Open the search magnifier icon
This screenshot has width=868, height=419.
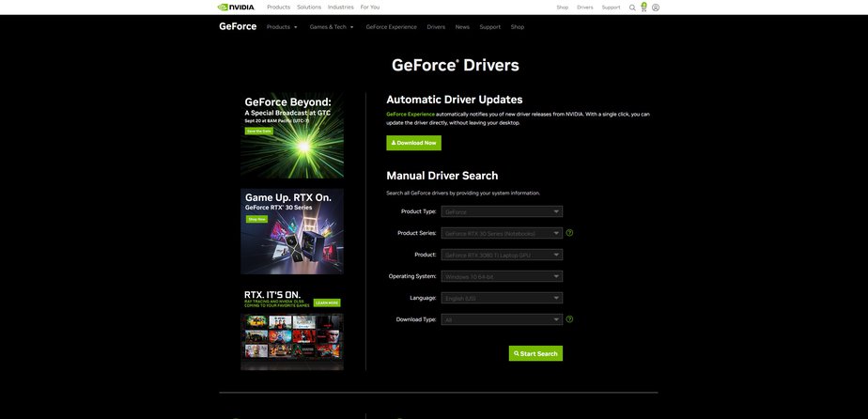point(632,8)
